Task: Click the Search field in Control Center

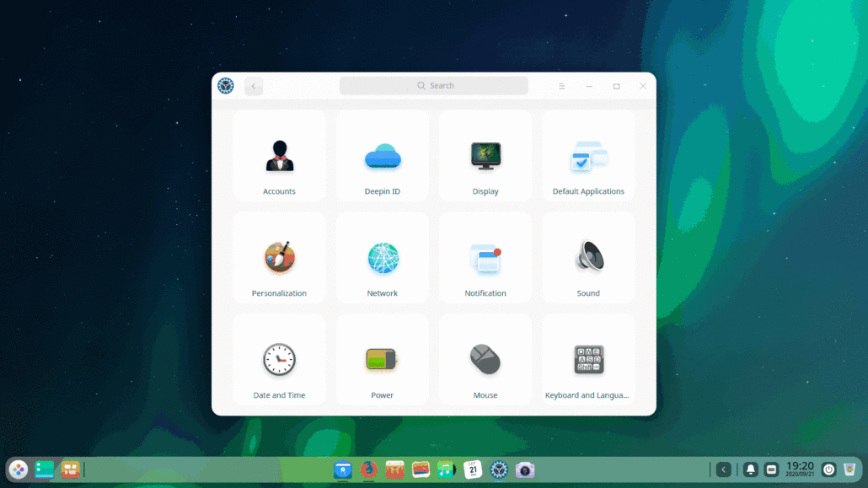Action: [434, 86]
